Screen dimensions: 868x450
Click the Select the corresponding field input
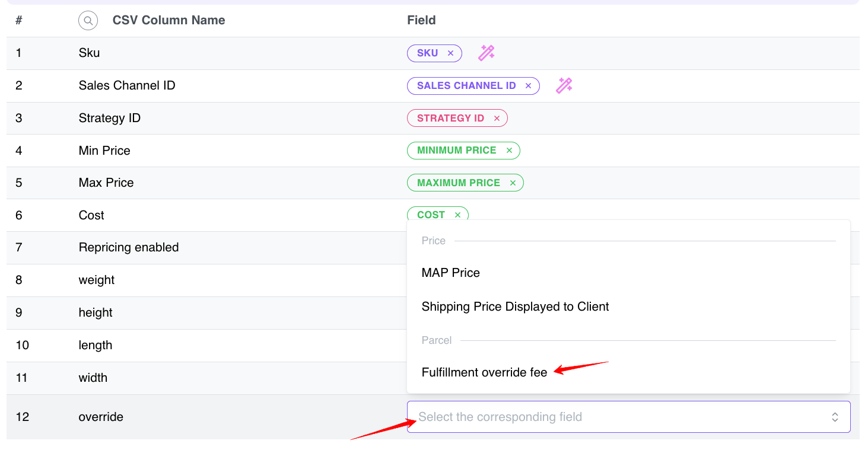617,417
